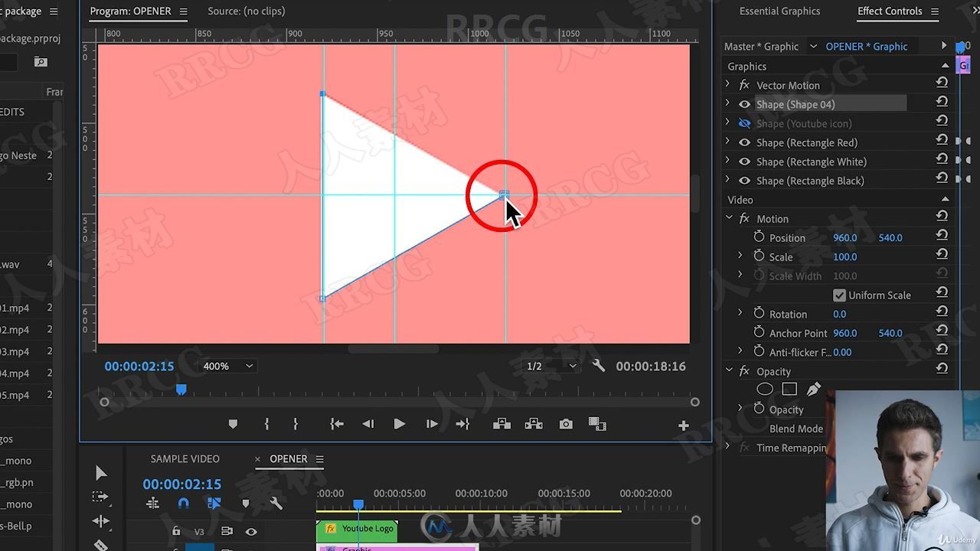This screenshot has width=980, height=551.
Task: Show the Shape (Youtube icon) layer
Action: (744, 123)
